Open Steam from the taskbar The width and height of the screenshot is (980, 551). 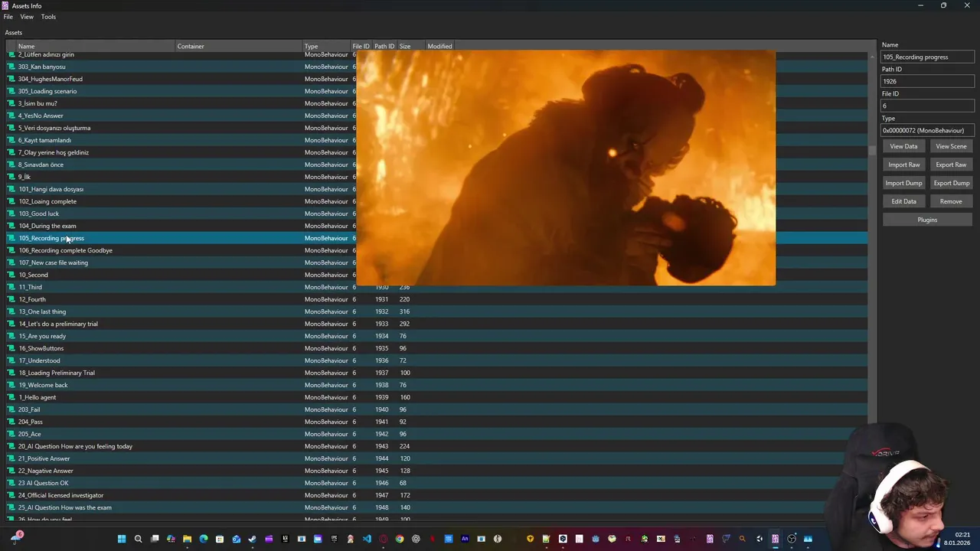pos(252,539)
